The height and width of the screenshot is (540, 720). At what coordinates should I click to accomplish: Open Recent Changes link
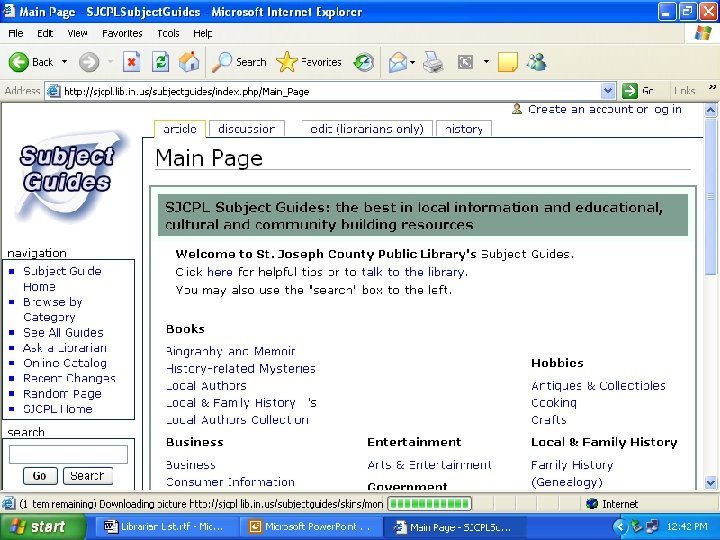click(x=69, y=378)
